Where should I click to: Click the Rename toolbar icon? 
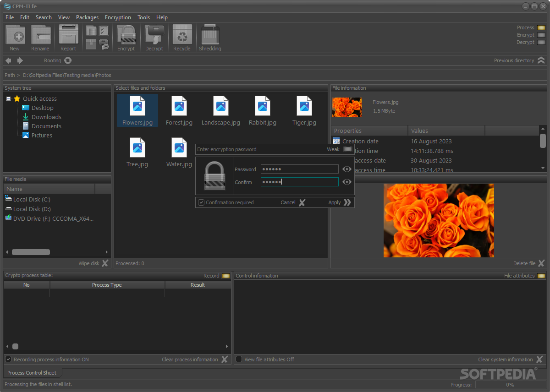[40, 35]
